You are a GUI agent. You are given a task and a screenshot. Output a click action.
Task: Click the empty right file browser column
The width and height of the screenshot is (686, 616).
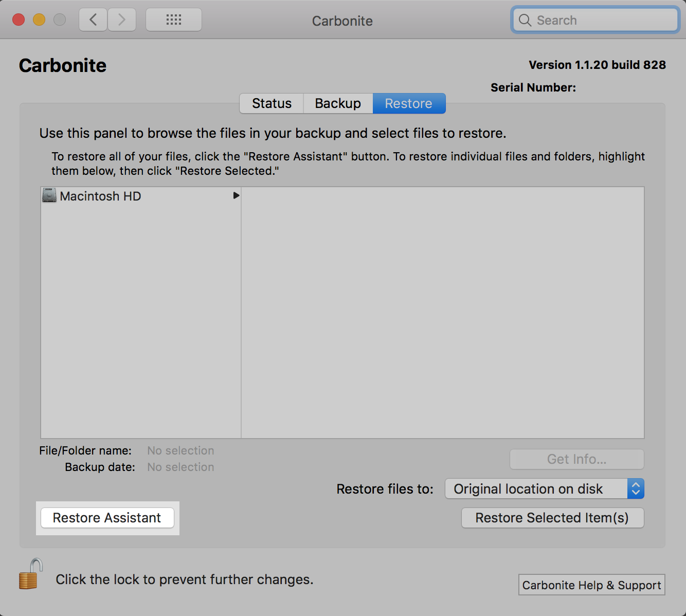[x=442, y=312]
